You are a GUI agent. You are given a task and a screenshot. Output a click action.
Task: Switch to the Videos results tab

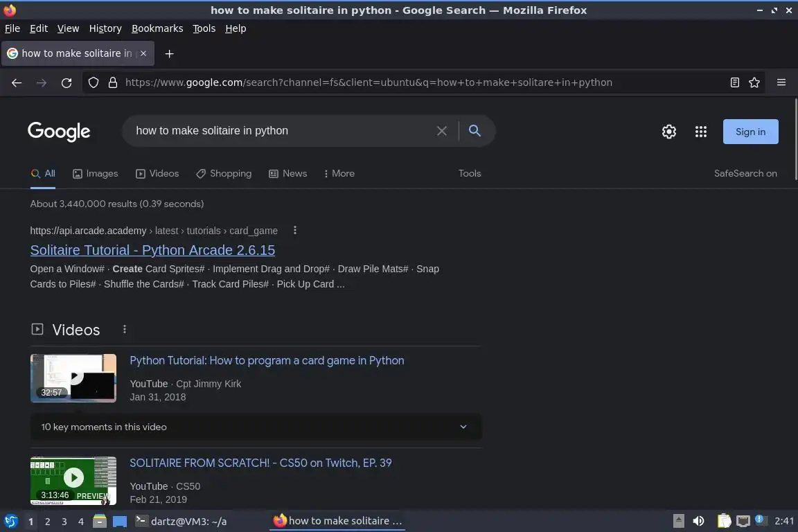click(x=157, y=174)
